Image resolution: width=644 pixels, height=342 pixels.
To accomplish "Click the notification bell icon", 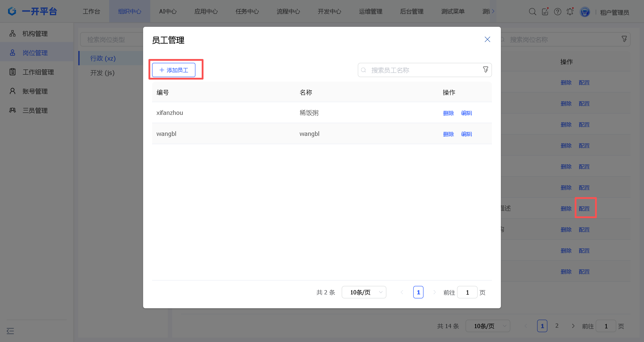I will click(x=570, y=11).
